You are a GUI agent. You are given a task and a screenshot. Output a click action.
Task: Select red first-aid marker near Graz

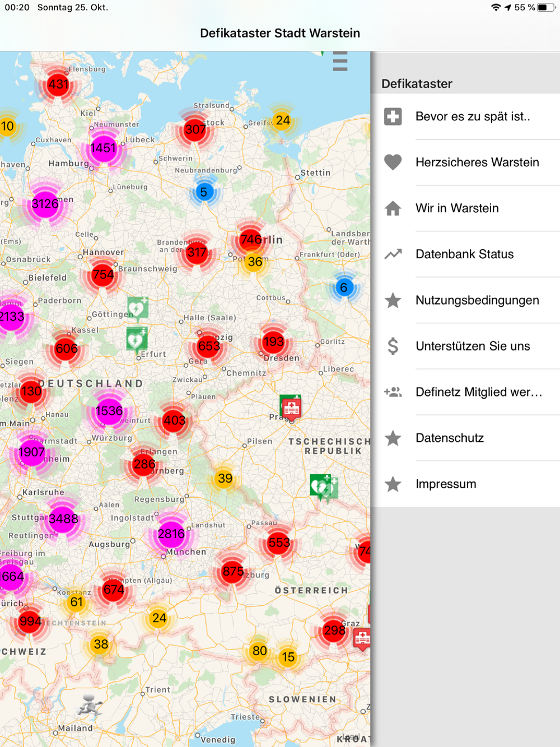(362, 638)
